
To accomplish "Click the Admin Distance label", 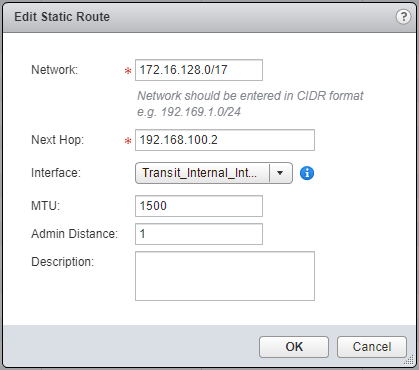I will 74,234.
